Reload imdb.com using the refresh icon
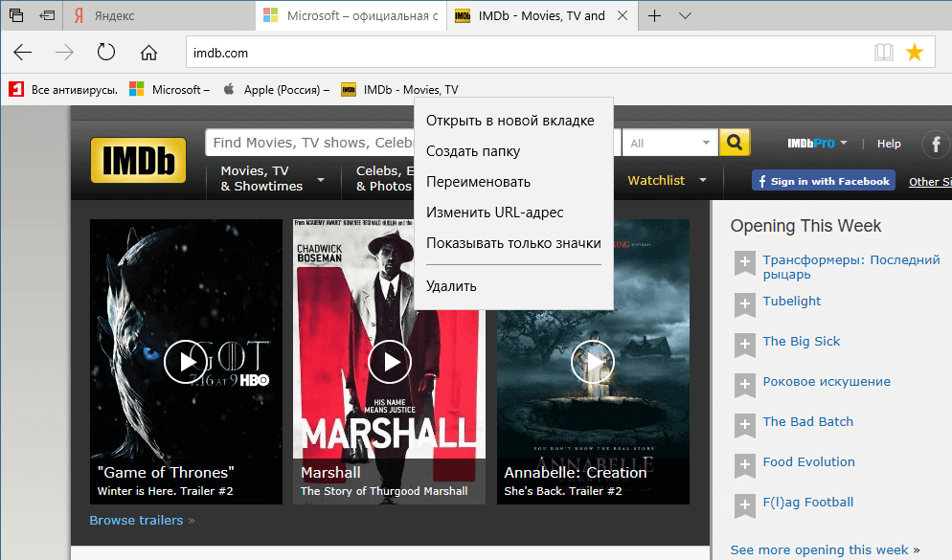952x560 pixels. [x=105, y=53]
